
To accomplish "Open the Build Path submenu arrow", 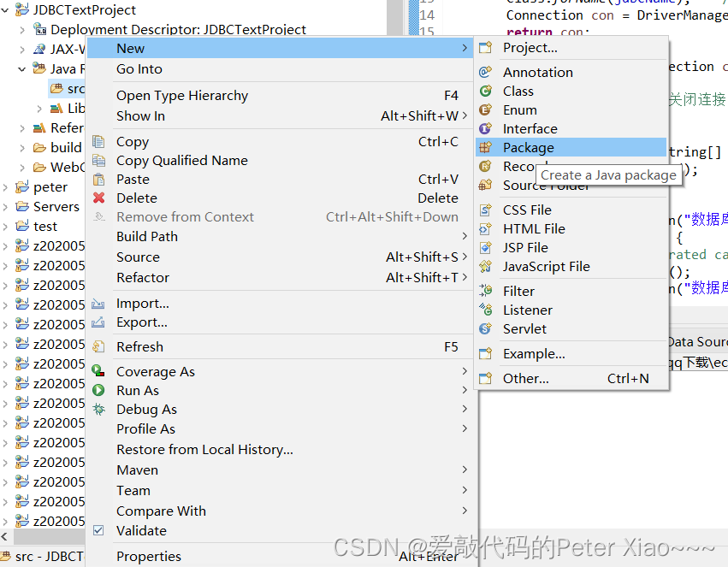I will (465, 236).
